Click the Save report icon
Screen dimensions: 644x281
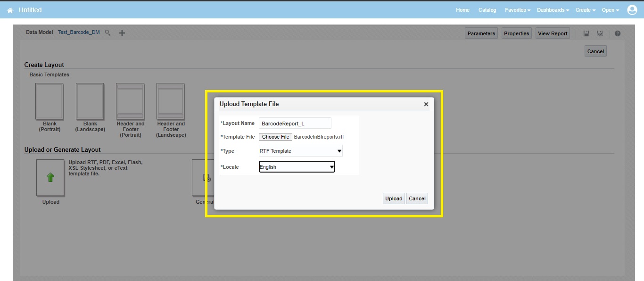pyautogui.click(x=586, y=33)
